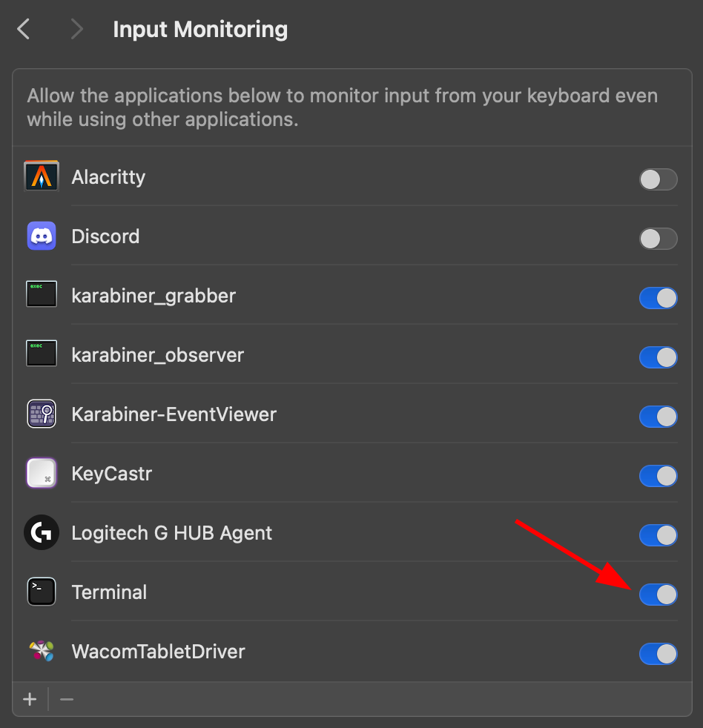
Task: Go forward with the right chevron
Action: click(76, 29)
